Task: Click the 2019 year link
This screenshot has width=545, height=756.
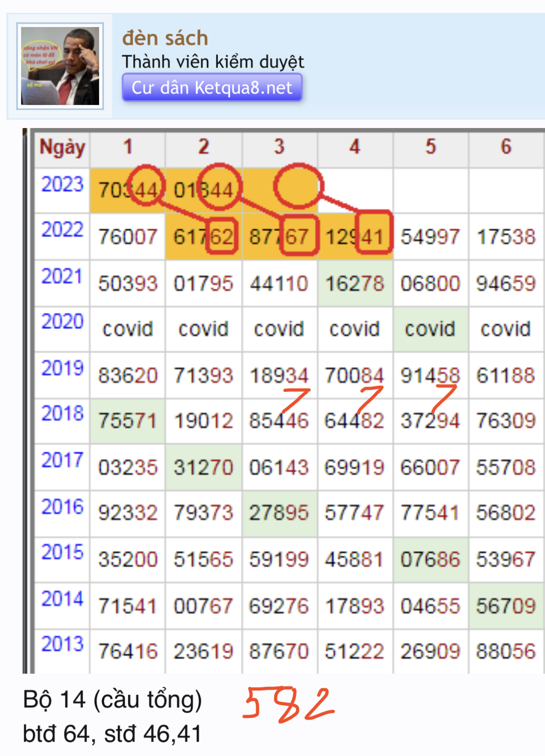Action: click(63, 368)
